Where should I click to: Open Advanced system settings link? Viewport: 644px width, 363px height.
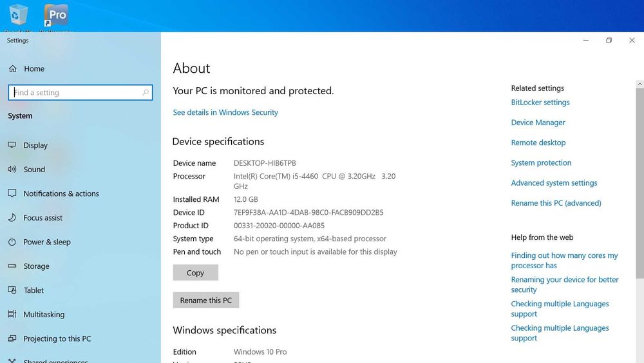coord(554,183)
